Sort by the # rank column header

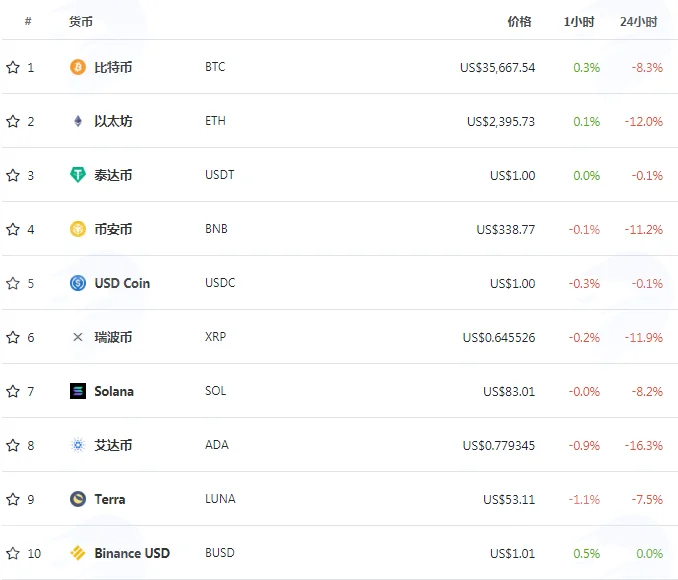(x=28, y=21)
